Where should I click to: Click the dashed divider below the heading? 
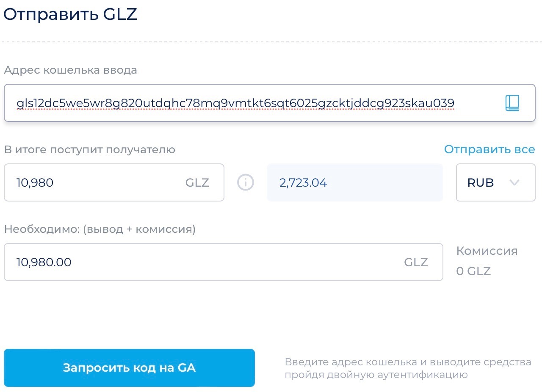point(271,42)
